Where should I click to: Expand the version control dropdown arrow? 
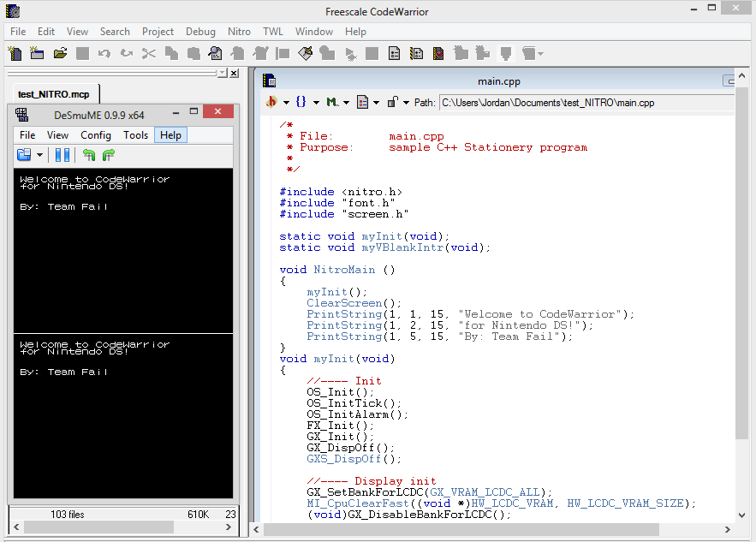pyautogui.click(x=406, y=103)
